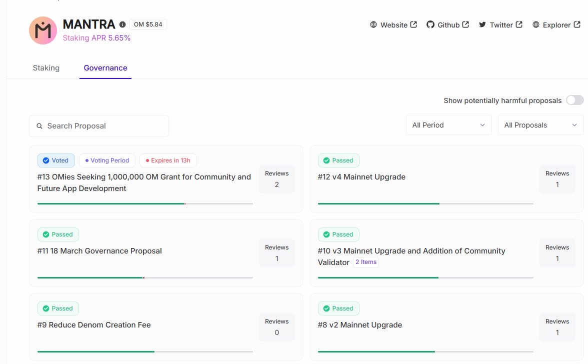Image resolution: width=588 pixels, height=364 pixels.
Task: Click the Reviews count box for proposal #13
Action: pyautogui.click(x=277, y=179)
